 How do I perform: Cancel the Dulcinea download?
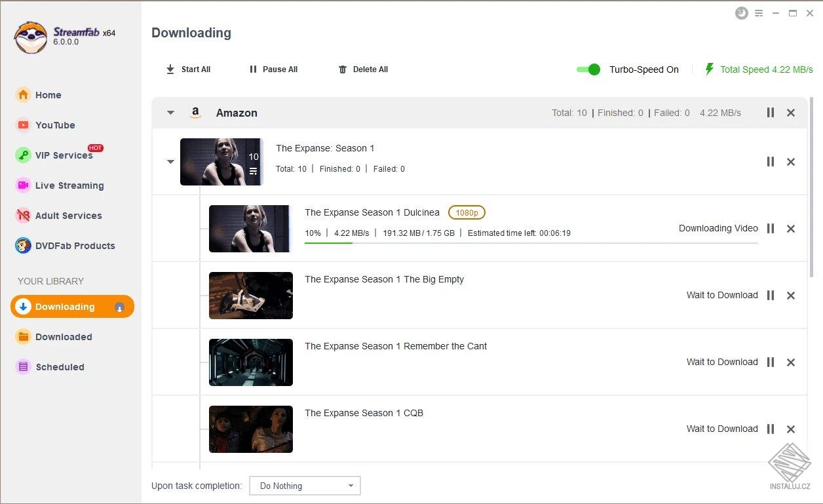[791, 229]
